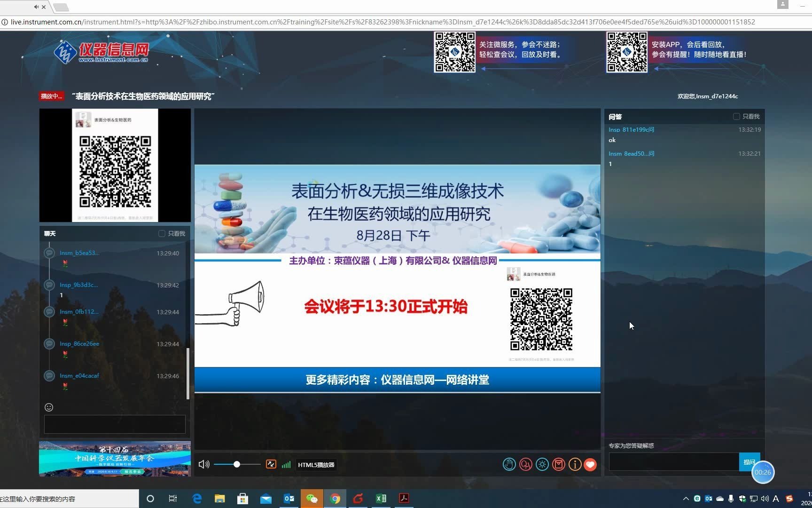Image resolution: width=812 pixels, height=508 pixels.
Task: Click the browser address bar URL
Action: pyautogui.click(x=383, y=22)
